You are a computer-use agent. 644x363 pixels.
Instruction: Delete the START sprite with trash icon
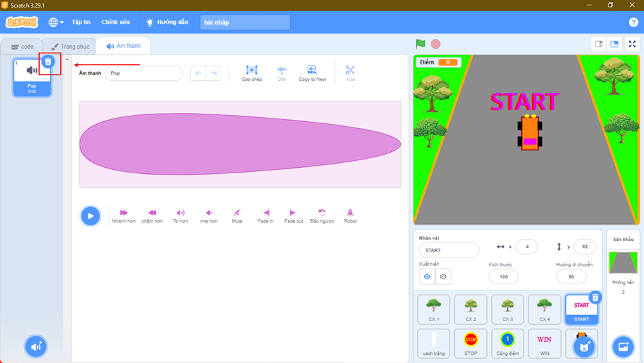pos(595,297)
